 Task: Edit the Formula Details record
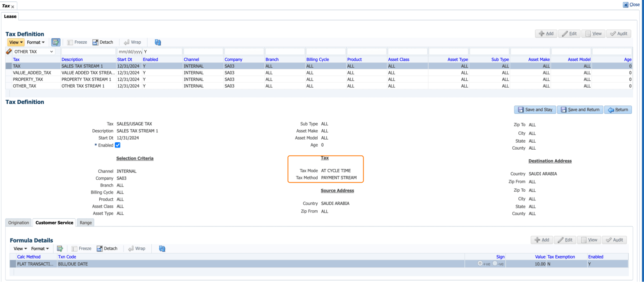pyautogui.click(x=565, y=240)
